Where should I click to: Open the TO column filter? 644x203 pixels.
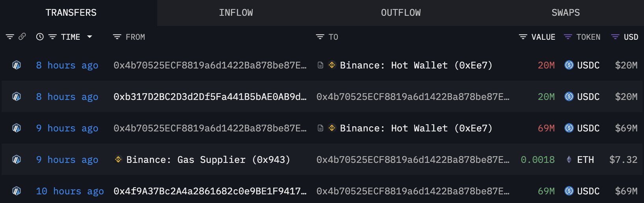(320, 37)
